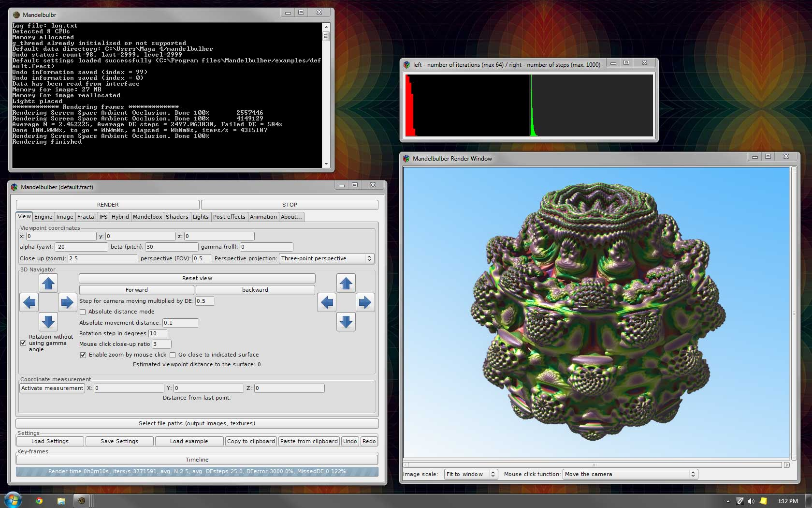
Task: Click Copy to clipboard button
Action: pyautogui.click(x=251, y=441)
